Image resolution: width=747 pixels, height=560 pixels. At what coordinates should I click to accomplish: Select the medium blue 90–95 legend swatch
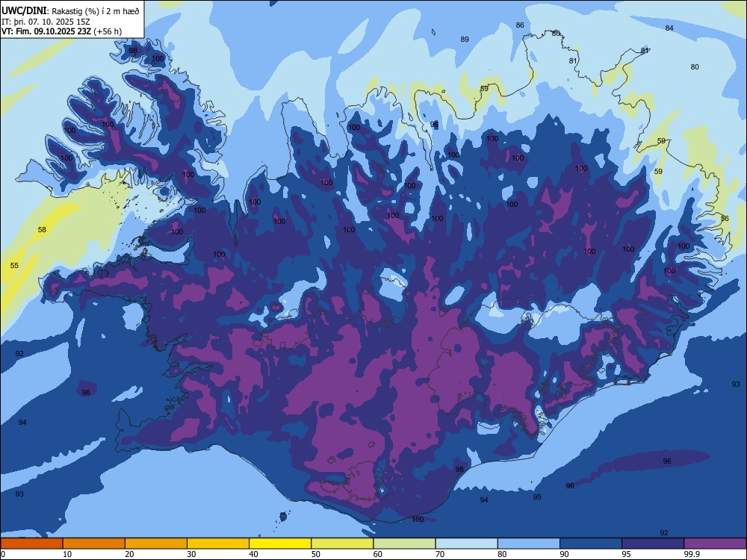591,544
